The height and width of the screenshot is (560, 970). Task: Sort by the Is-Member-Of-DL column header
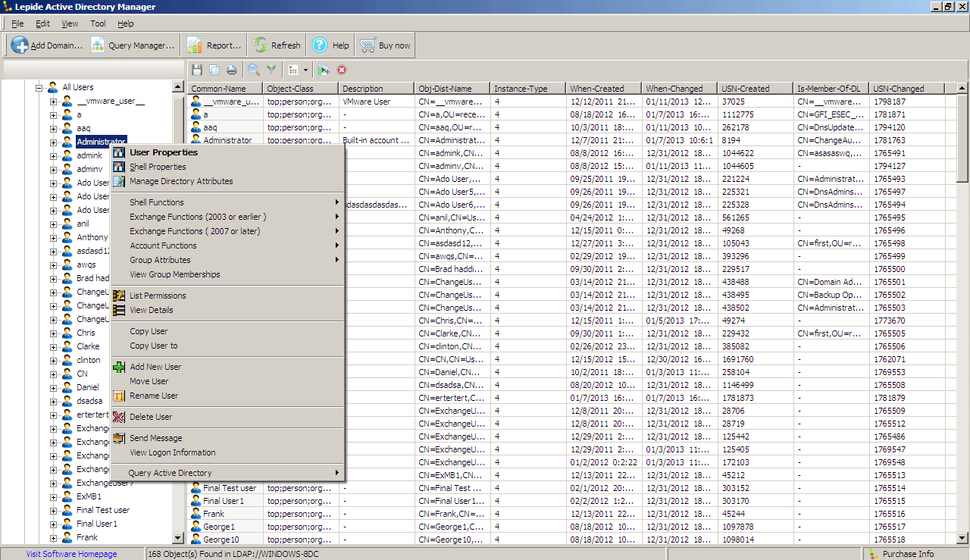(x=832, y=89)
